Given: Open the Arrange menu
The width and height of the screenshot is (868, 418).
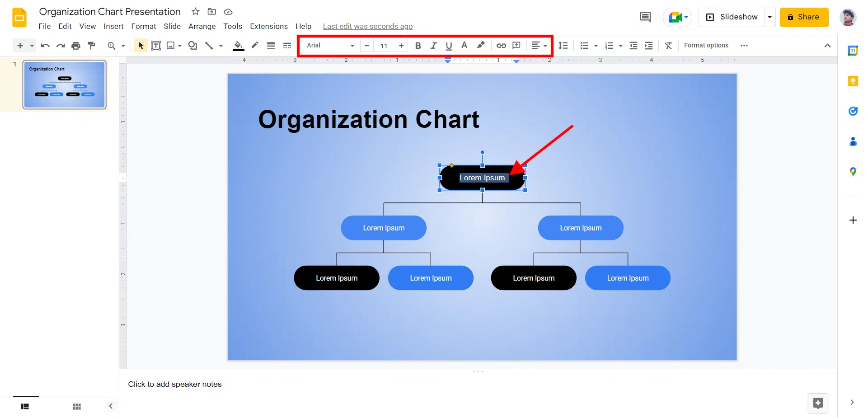Looking at the screenshot, I should pos(202,26).
